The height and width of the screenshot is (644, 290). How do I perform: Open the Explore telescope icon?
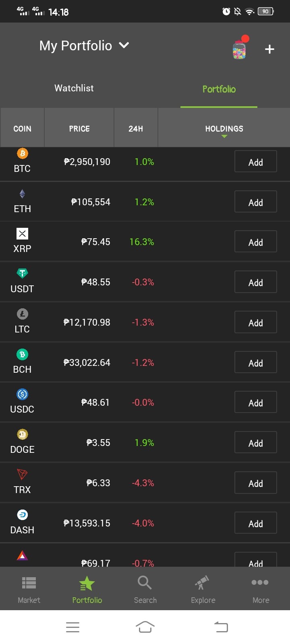[202, 582]
